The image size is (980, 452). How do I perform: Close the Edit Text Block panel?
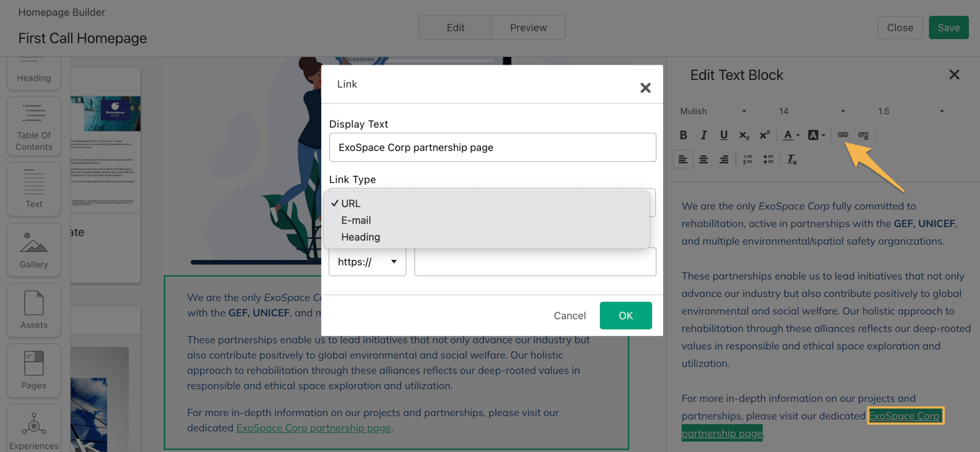(x=954, y=74)
